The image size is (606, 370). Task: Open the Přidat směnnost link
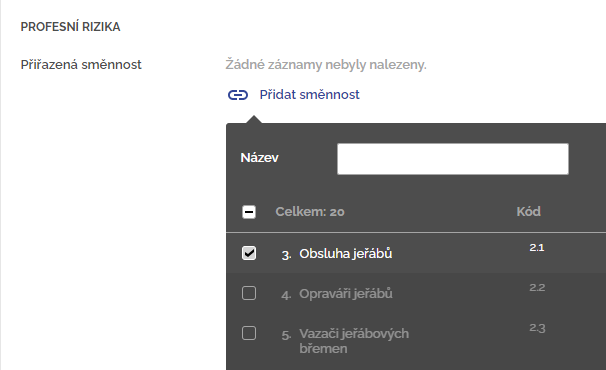coord(309,95)
